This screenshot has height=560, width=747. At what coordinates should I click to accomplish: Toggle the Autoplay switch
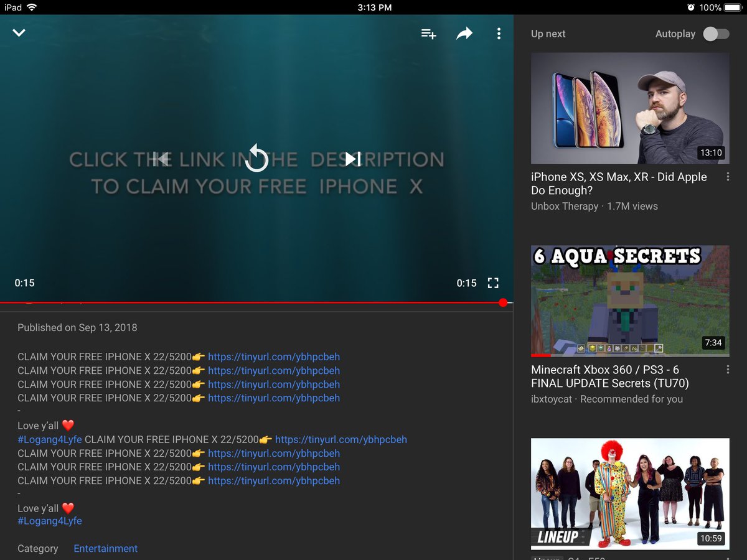[x=716, y=34]
